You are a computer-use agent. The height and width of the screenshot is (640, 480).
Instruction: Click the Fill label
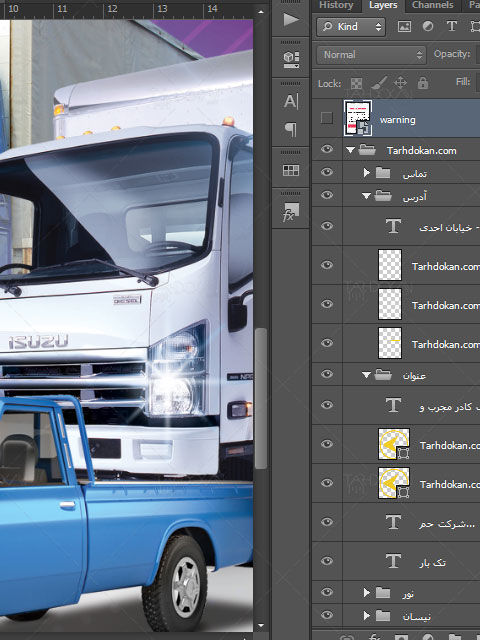pos(463,82)
